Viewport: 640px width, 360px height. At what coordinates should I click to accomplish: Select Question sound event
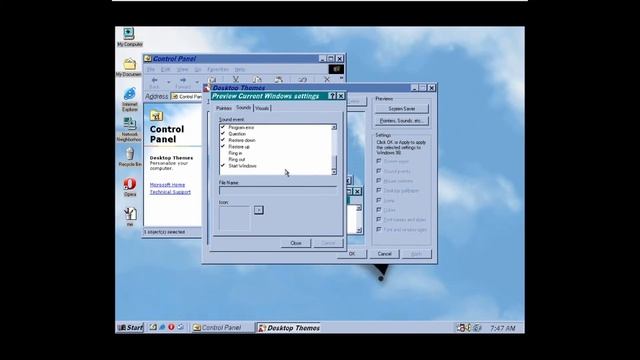(237, 134)
